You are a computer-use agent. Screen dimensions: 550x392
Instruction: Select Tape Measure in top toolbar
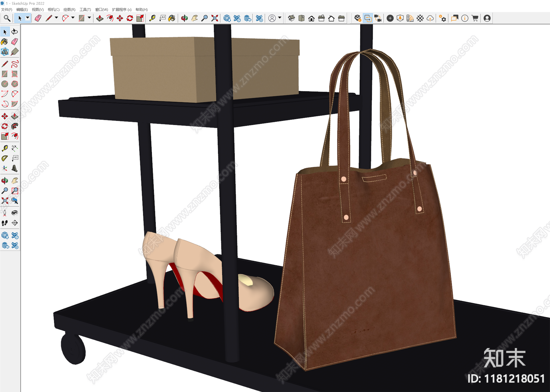[x=152, y=18]
